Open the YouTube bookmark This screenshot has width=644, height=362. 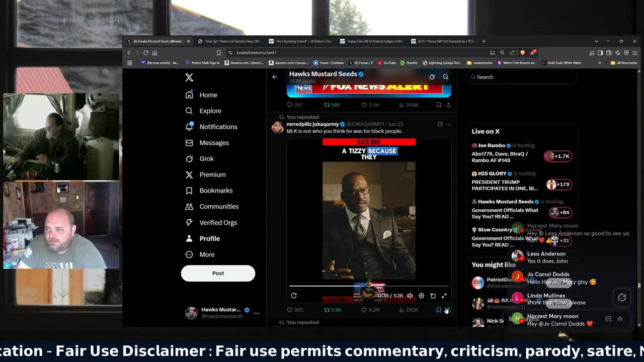tap(386, 63)
